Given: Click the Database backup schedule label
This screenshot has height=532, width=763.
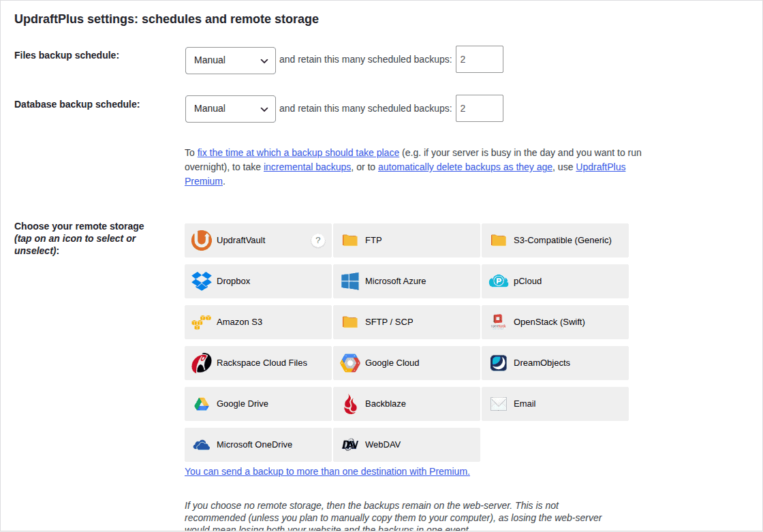Looking at the screenshot, I should tap(77, 104).
